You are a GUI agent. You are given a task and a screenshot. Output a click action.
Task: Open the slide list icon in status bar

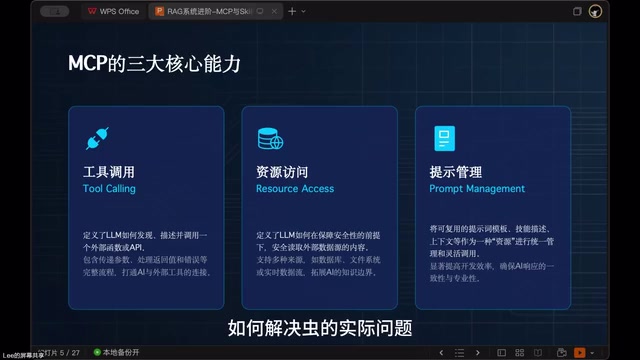[460, 353]
